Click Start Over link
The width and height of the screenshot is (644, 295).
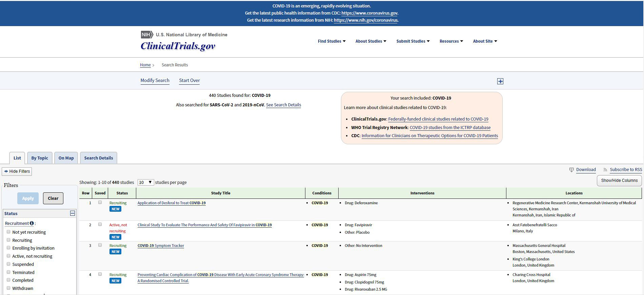[x=189, y=80]
